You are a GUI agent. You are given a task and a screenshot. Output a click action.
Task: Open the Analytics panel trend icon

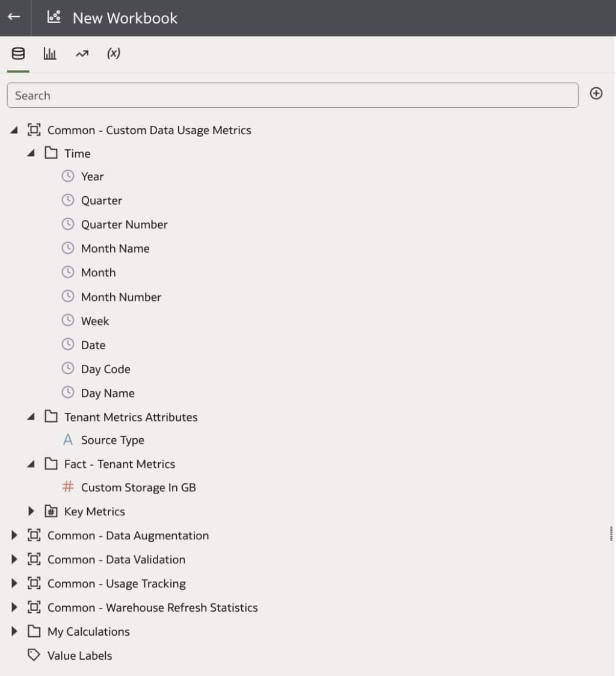tap(82, 53)
